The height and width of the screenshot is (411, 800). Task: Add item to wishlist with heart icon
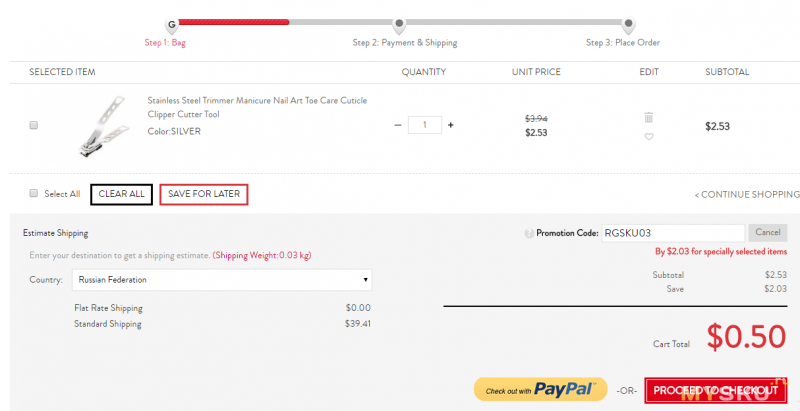[x=648, y=137]
